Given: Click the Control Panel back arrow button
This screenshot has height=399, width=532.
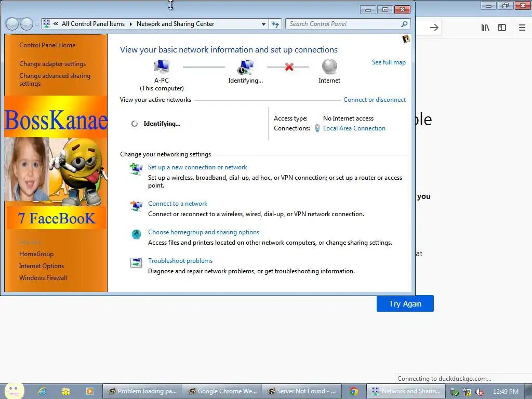Looking at the screenshot, I should click(12, 24).
